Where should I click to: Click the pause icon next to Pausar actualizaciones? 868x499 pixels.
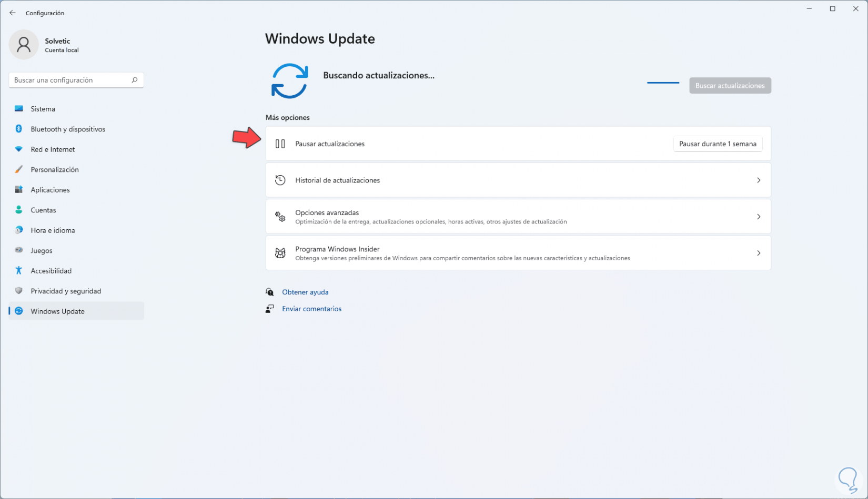280,144
